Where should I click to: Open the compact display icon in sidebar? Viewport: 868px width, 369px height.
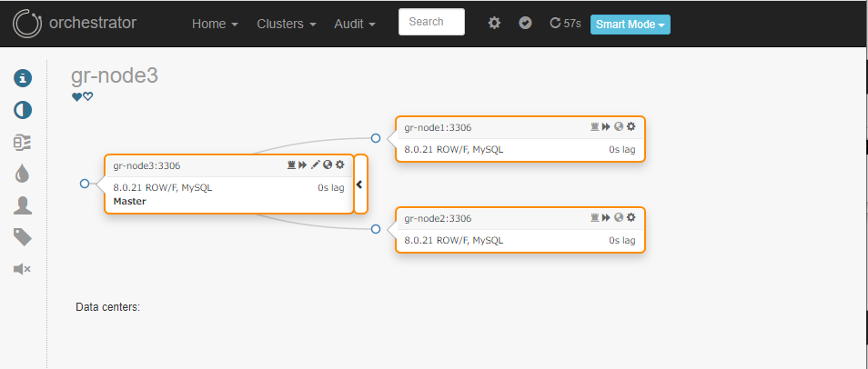pyautogui.click(x=23, y=143)
